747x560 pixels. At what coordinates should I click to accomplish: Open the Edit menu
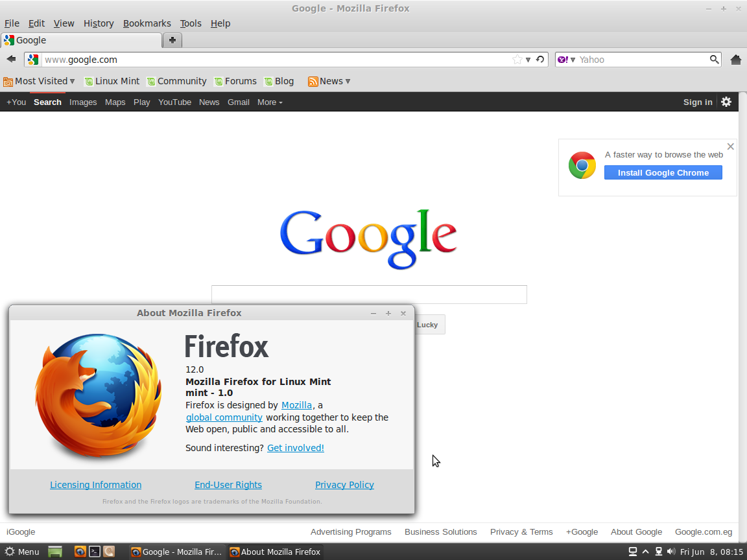click(x=36, y=23)
